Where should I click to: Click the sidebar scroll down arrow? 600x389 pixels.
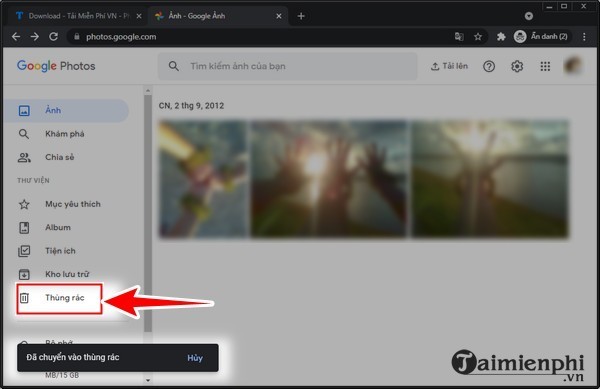pos(148,380)
